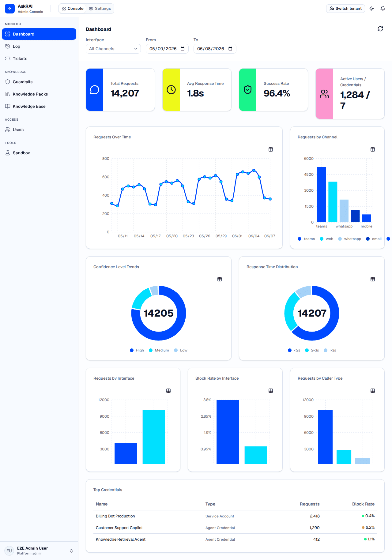392x560 pixels.
Task: Click the Block Rate column header
Action: coord(363,504)
